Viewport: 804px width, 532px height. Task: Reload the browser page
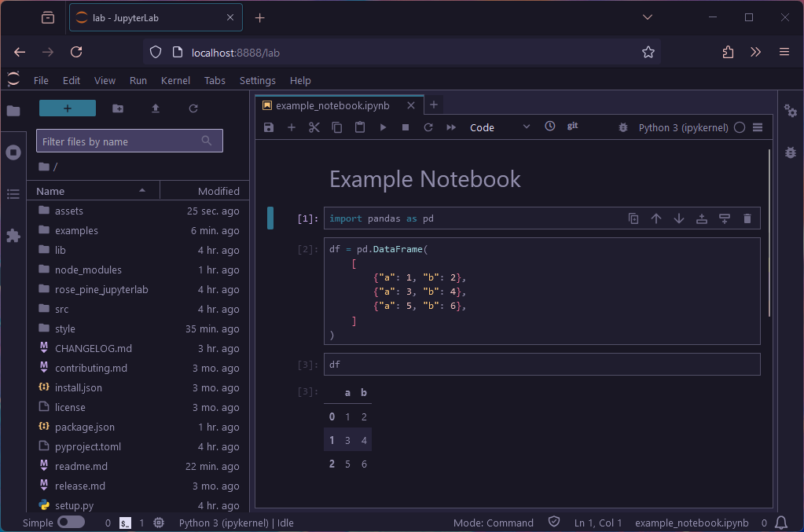click(x=76, y=52)
